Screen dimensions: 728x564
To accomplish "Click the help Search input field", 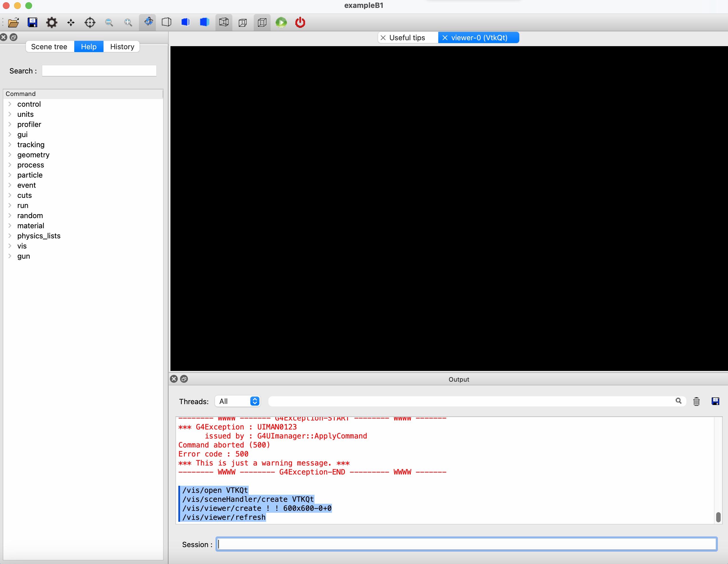I will click(99, 71).
